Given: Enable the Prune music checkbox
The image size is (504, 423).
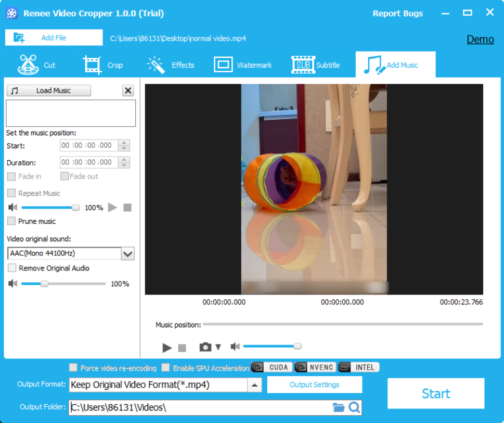Looking at the screenshot, I should 11,221.
